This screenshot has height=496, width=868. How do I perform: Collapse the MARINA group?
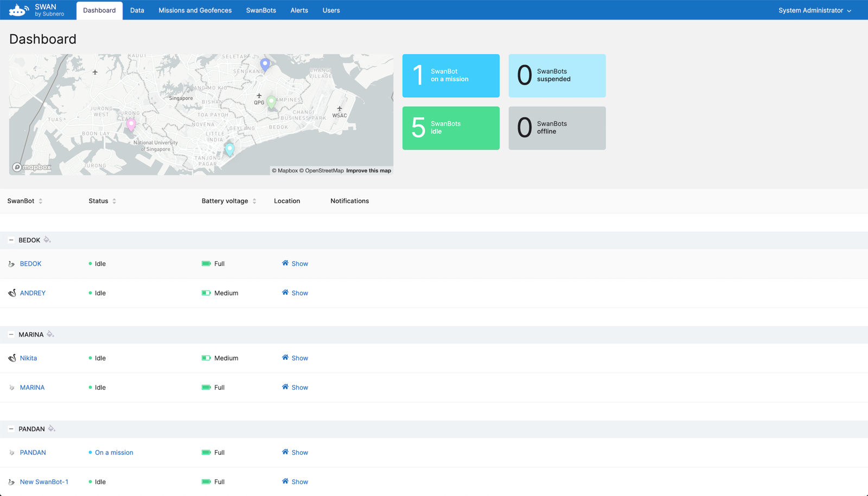[11, 334]
